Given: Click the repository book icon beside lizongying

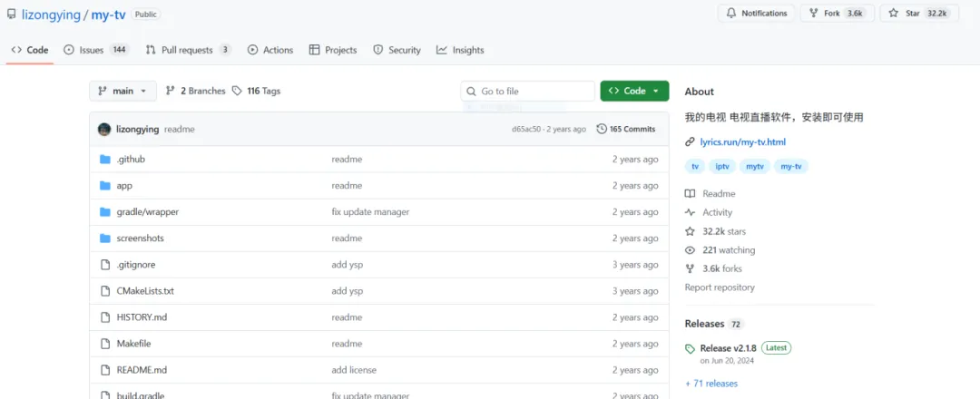Looking at the screenshot, I should click(11, 15).
